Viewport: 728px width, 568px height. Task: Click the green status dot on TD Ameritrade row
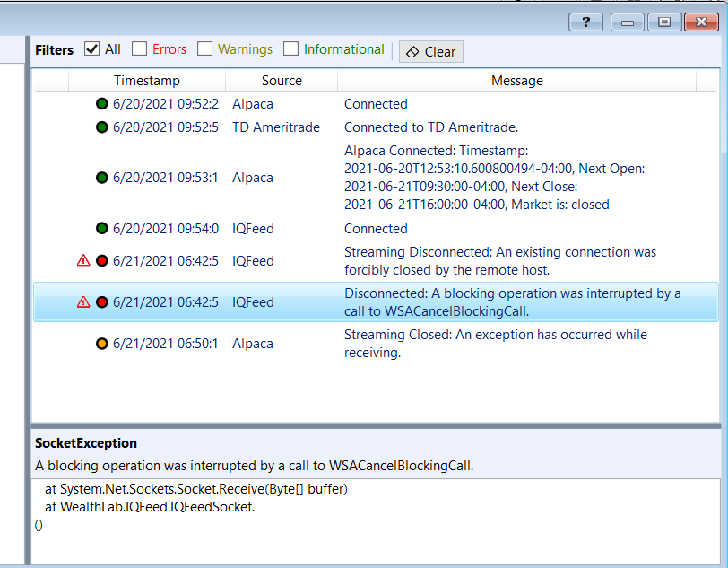(101, 127)
